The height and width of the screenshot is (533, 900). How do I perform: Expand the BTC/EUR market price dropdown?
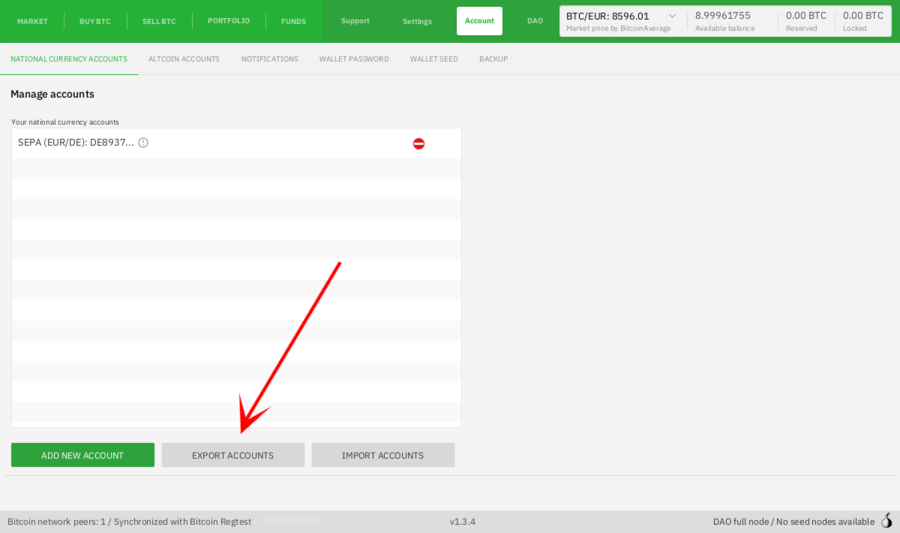671,16
